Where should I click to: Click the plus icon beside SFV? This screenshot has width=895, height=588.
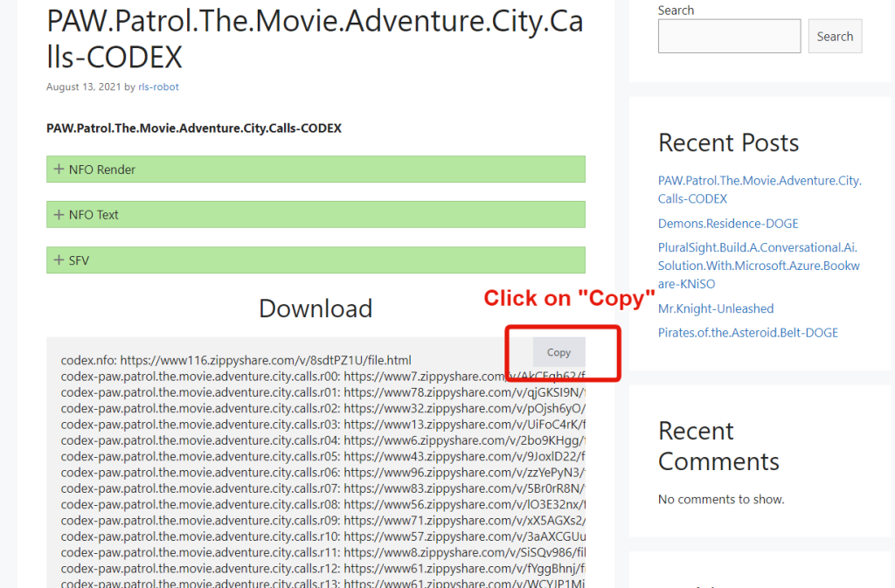(59, 259)
